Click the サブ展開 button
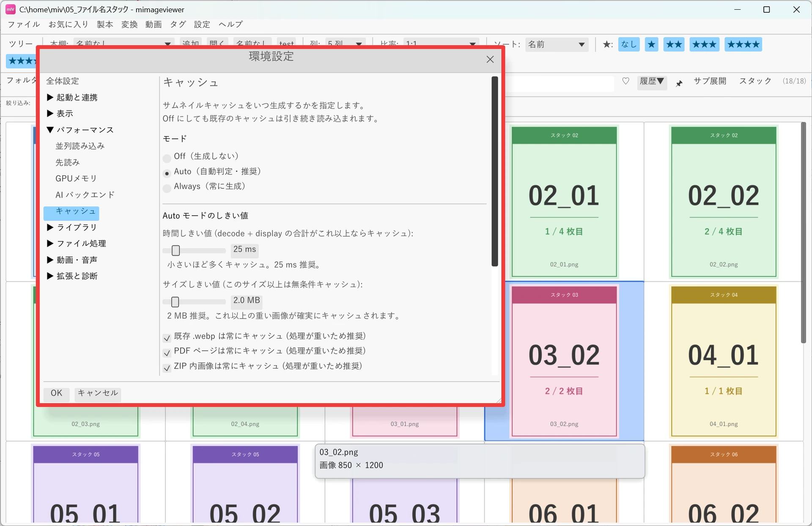Viewport: 812px width, 526px height. coord(710,81)
